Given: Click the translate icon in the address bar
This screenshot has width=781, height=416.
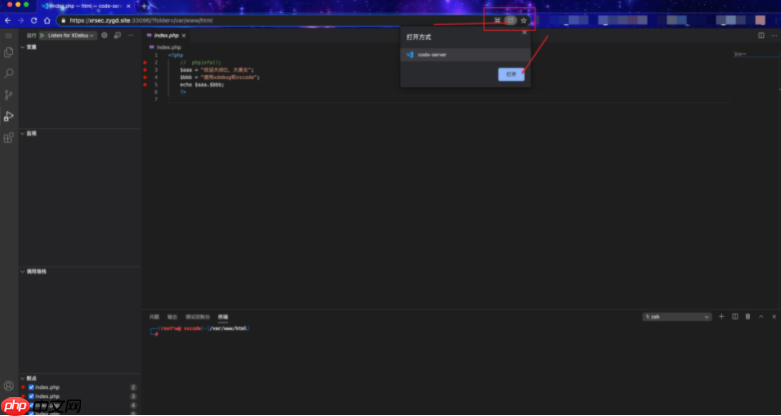Looking at the screenshot, I should 497,20.
